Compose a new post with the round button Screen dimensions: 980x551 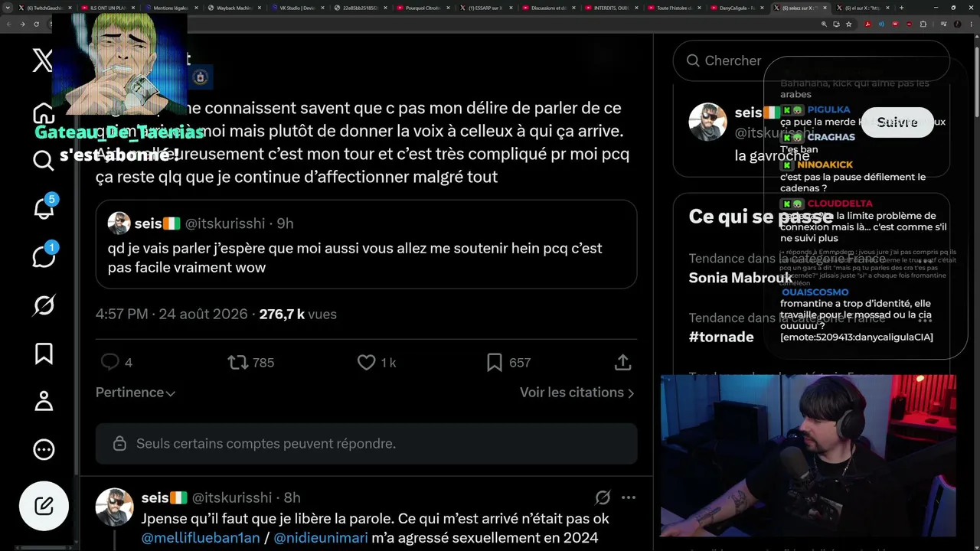[x=44, y=506]
